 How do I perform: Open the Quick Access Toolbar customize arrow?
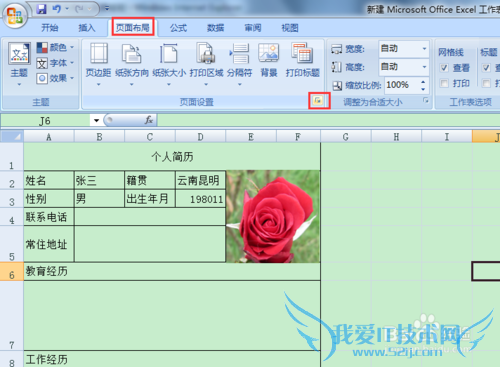tap(107, 8)
